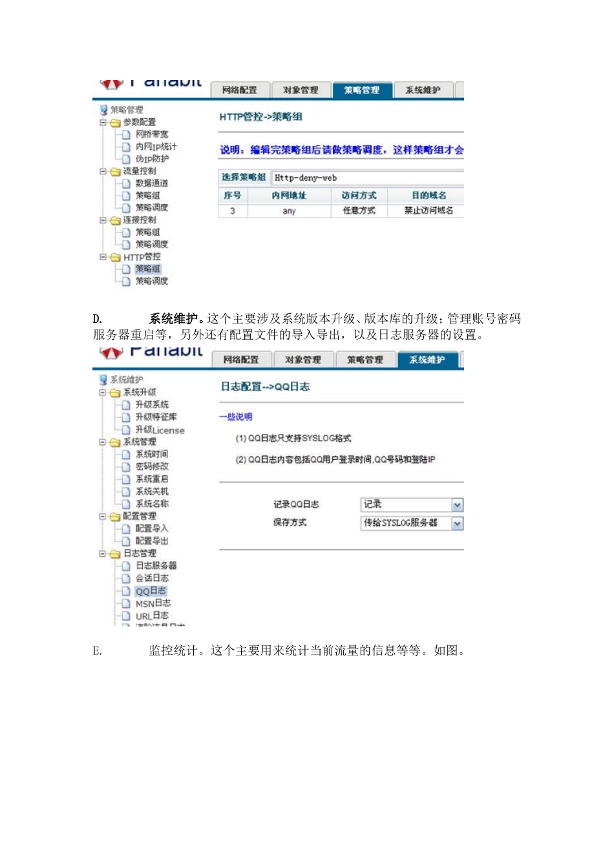Click page icon beside 内网IP统计
The width and height of the screenshot is (614, 868).
click(127, 147)
